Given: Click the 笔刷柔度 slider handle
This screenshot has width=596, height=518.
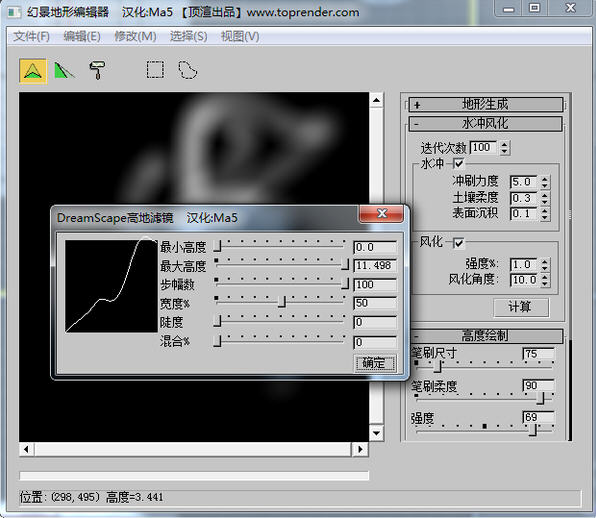Looking at the screenshot, I should coord(540,398).
